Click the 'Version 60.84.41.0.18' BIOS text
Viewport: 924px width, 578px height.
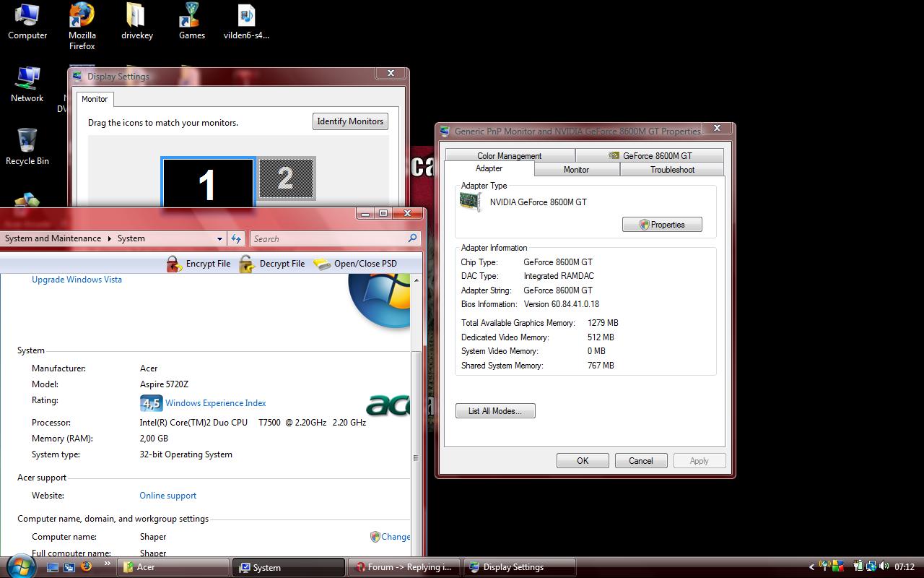562,304
